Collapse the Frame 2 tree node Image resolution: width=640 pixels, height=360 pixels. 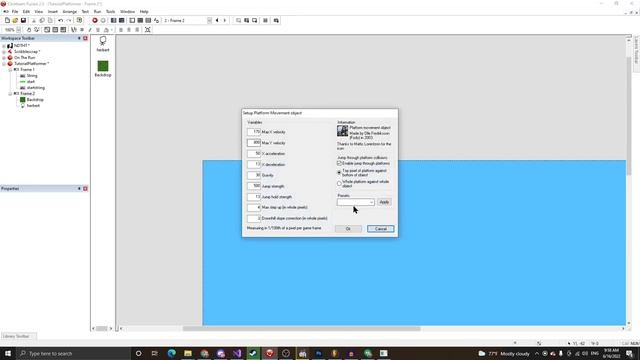click(10, 94)
